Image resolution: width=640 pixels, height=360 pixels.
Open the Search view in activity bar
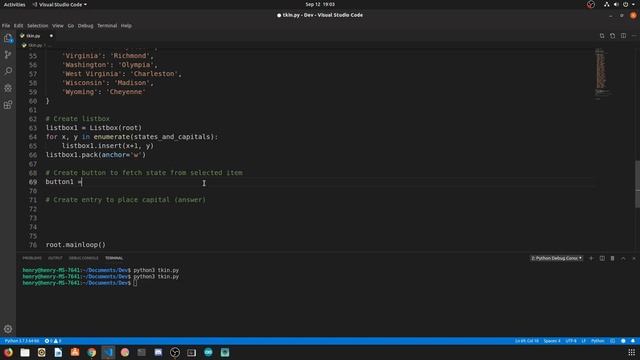coord(8,71)
